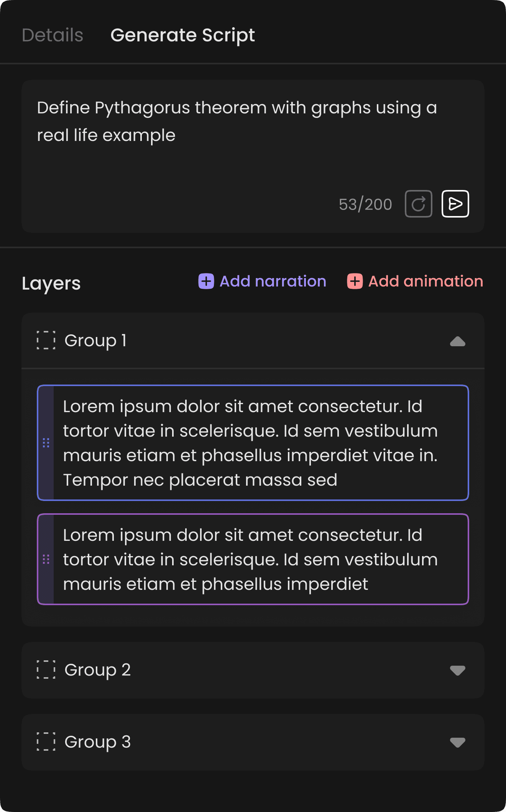The image size is (506, 812).
Task: Grab the blue narration block drag handle
Action: tap(46, 443)
